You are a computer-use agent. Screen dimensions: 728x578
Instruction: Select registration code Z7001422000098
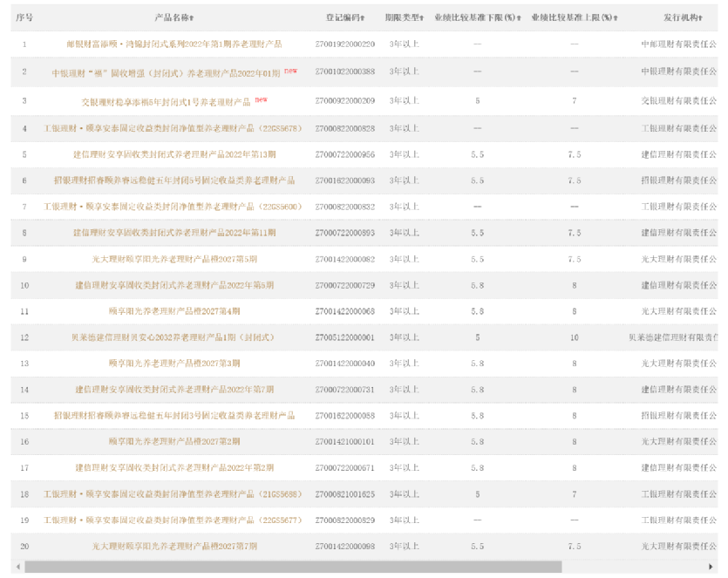pyautogui.click(x=345, y=547)
